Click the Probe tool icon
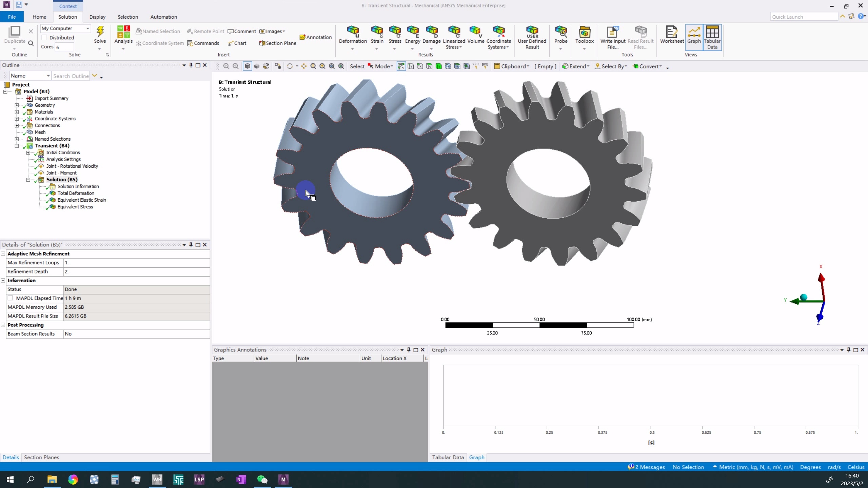Viewport: 868px width, 488px height. tap(560, 32)
